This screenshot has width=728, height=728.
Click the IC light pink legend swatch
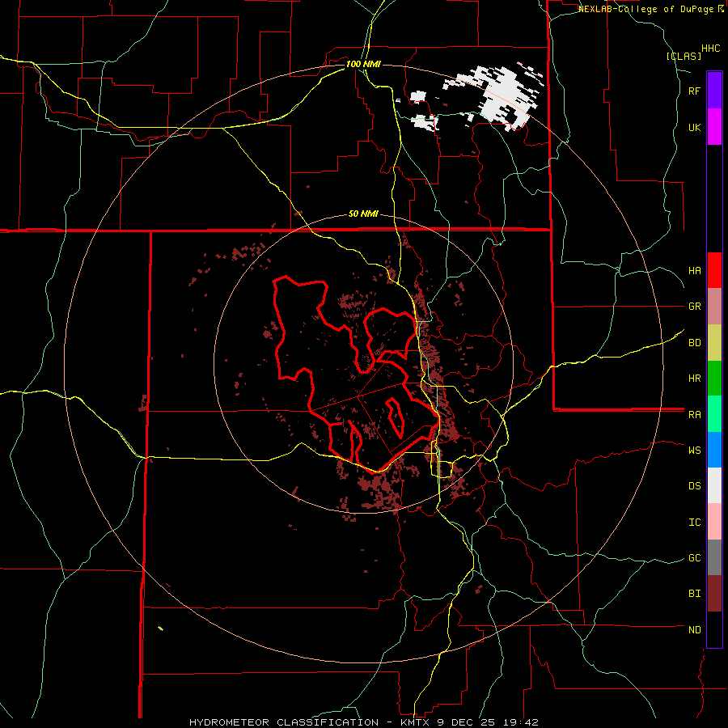[714, 522]
